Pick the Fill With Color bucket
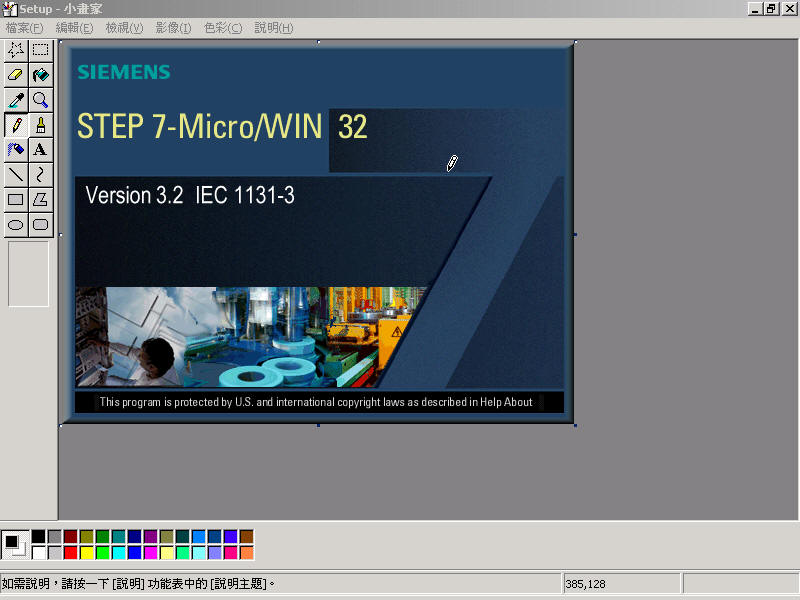Viewport: 800px width, 600px height. click(x=40, y=74)
